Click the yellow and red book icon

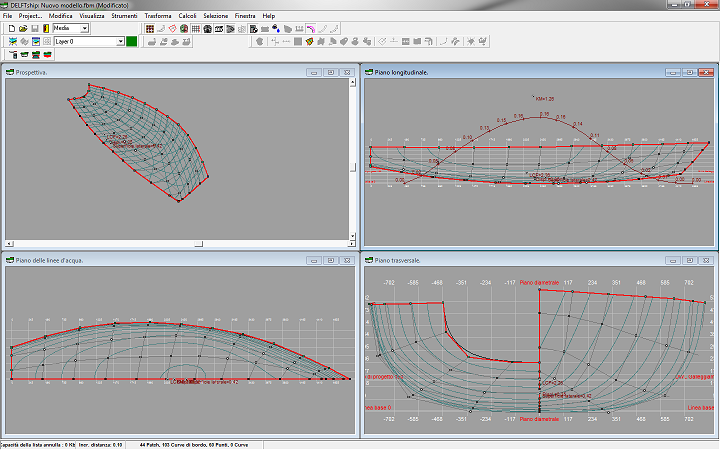tap(46, 28)
